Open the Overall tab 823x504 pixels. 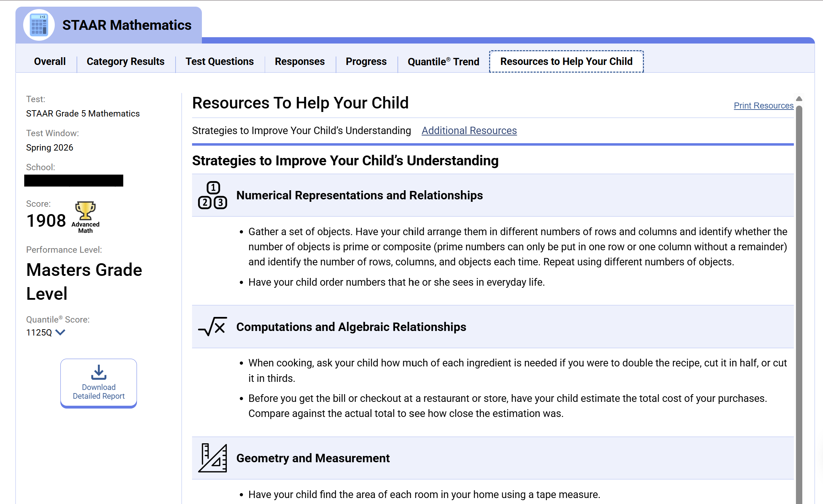point(50,61)
